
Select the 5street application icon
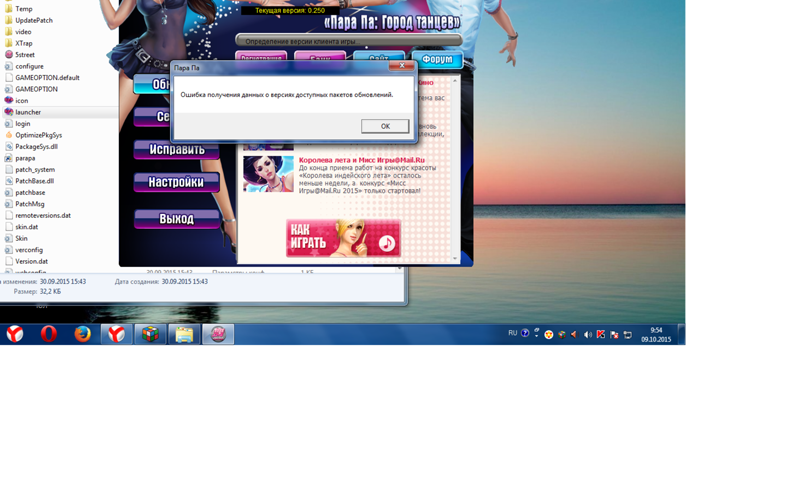(9, 55)
